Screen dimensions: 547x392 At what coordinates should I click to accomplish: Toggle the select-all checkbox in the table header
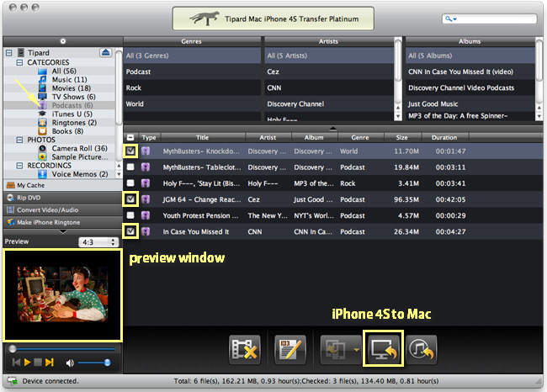(130, 137)
